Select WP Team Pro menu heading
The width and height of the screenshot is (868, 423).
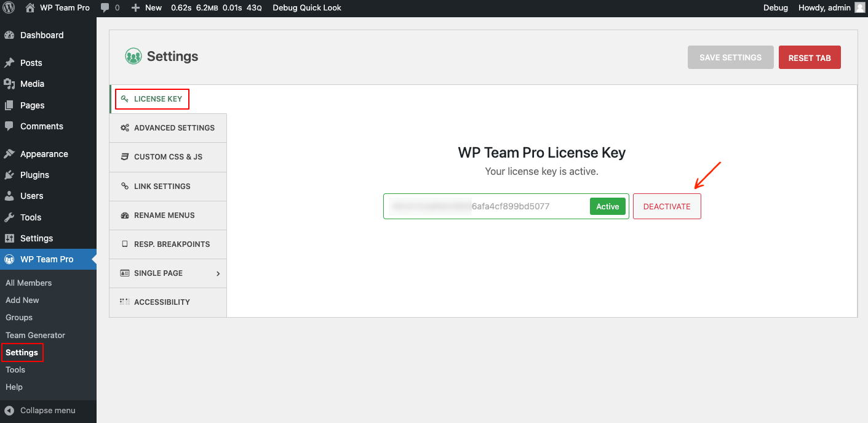tap(48, 259)
